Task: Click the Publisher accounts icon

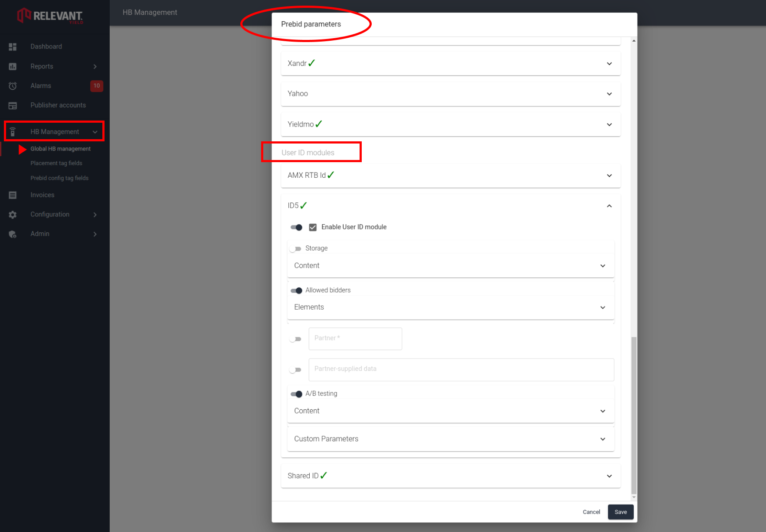Action: pyautogui.click(x=13, y=105)
